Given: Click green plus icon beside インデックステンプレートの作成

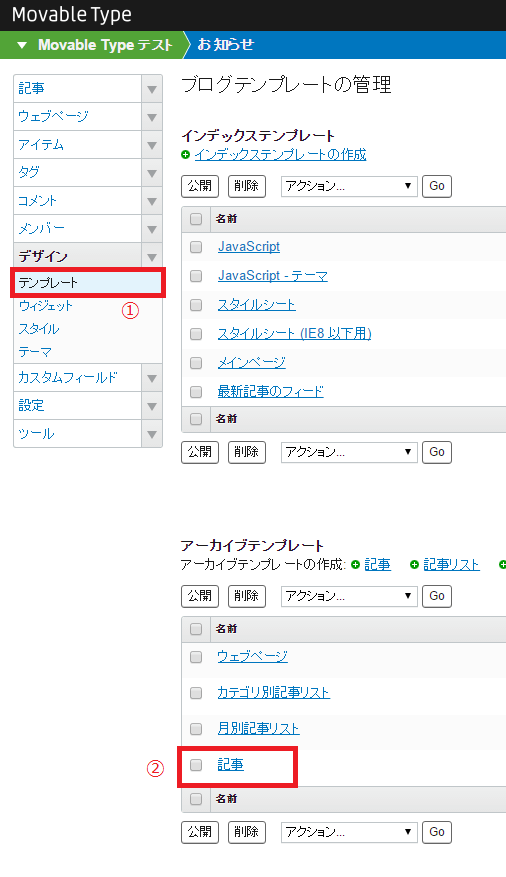Looking at the screenshot, I should pos(186,155).
